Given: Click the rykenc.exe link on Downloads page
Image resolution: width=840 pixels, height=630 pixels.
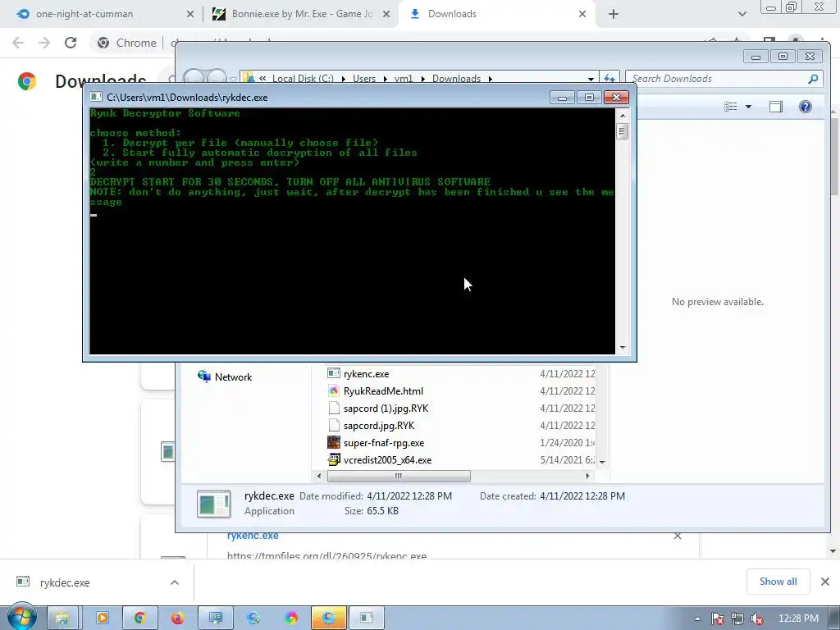Looking at the screenshot, I should pyautogui.click(x=253, y=535).
